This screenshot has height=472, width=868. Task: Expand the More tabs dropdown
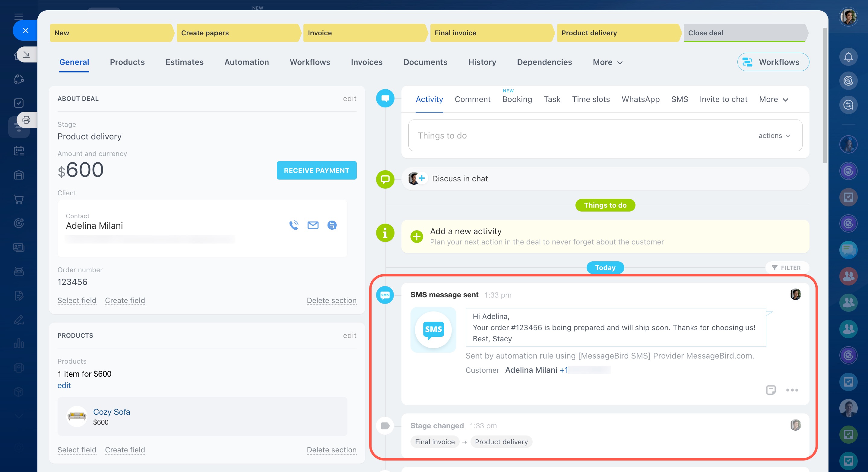[x=607, y=62]
